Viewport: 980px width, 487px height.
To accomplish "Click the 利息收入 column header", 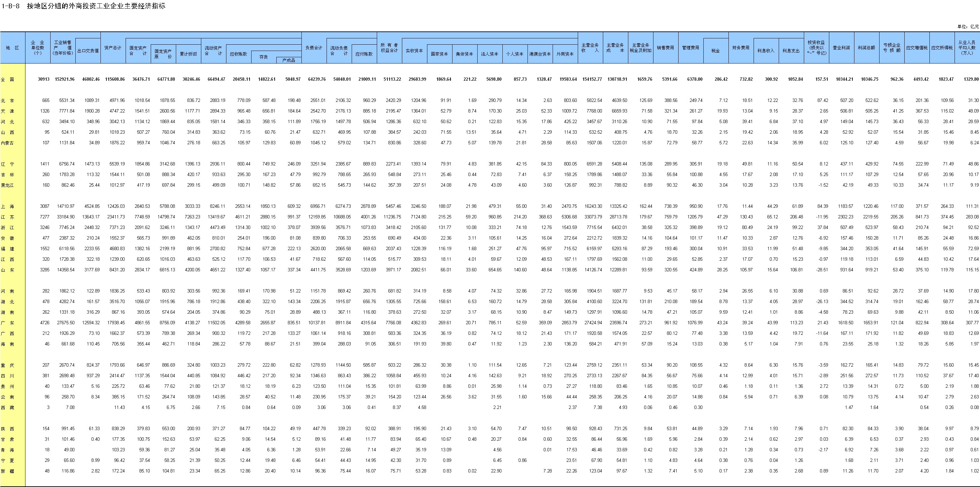I will (x=766, y=50).
